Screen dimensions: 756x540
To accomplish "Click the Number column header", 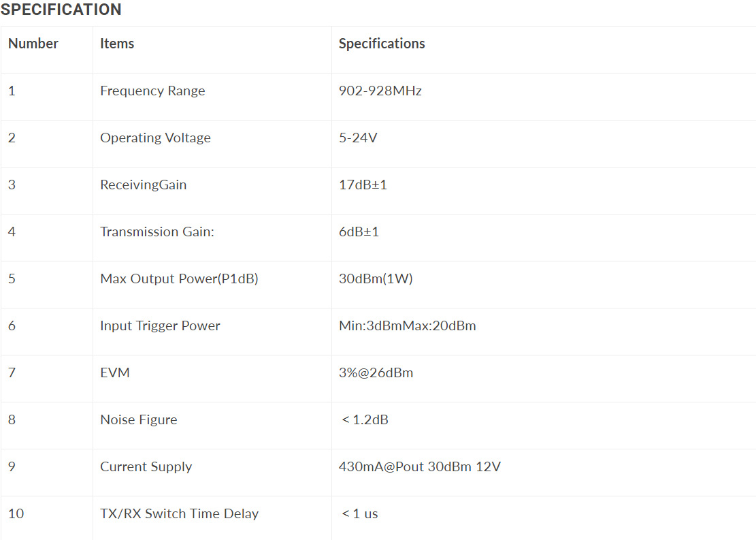I will 33,44.
